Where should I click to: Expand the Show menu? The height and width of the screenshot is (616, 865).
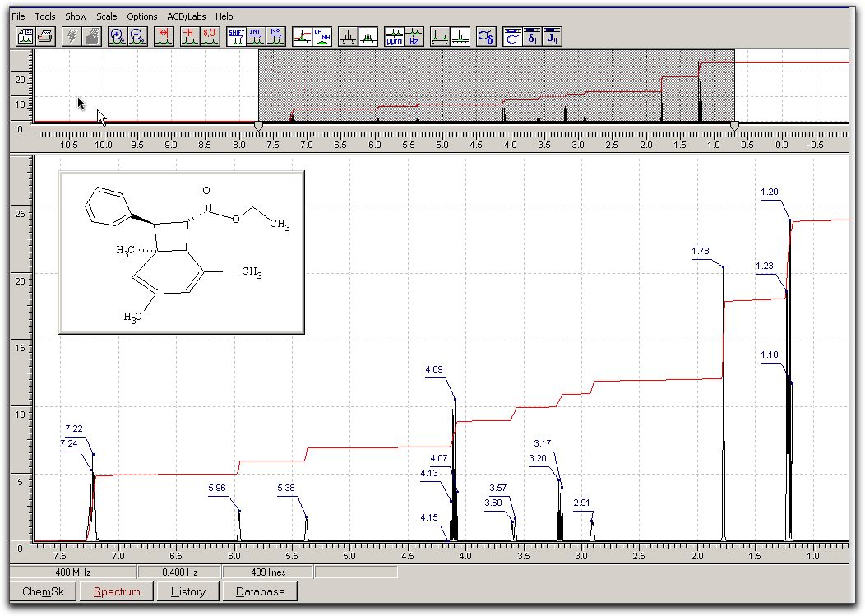pyautogui.click(x=76, y=16)
